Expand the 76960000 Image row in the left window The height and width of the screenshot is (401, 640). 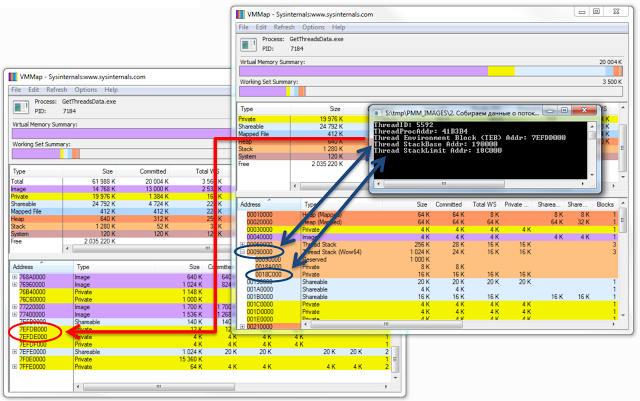click(x=15, y=284)
